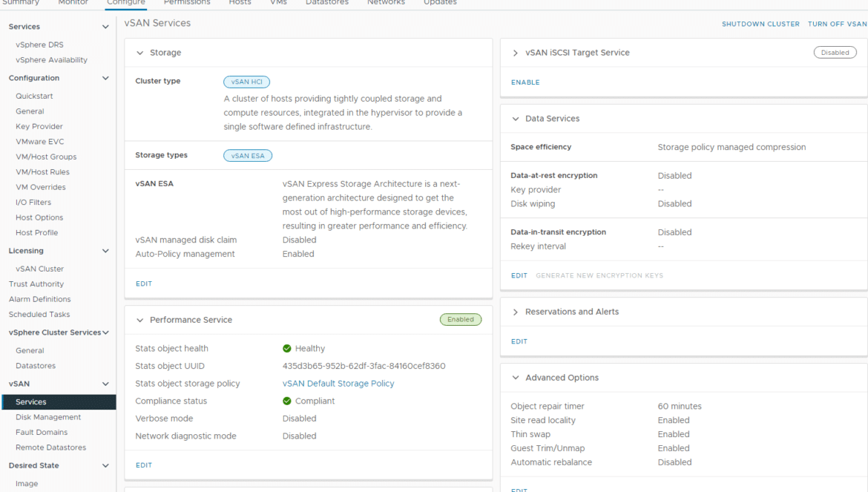This screenshot has height=492, width=868.
Task: Select the Configure tab
Action: point(125,3)
